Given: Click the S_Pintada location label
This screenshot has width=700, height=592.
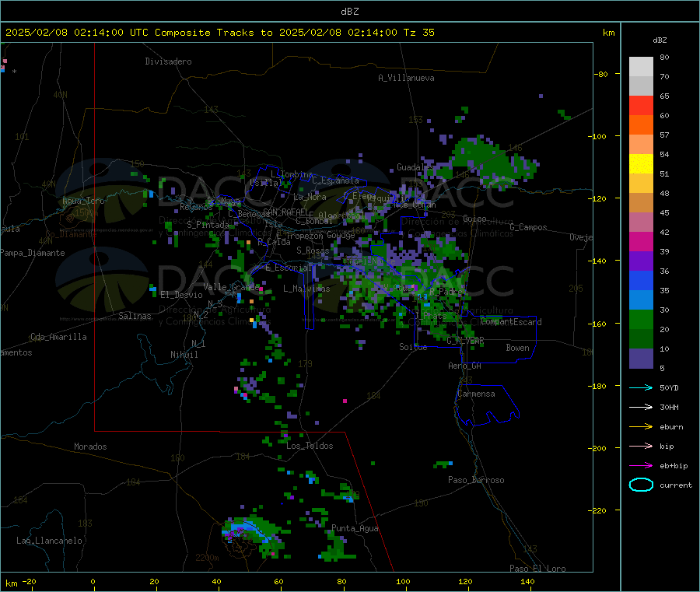Looking at the screenshot, I should [x=208, y=225].
